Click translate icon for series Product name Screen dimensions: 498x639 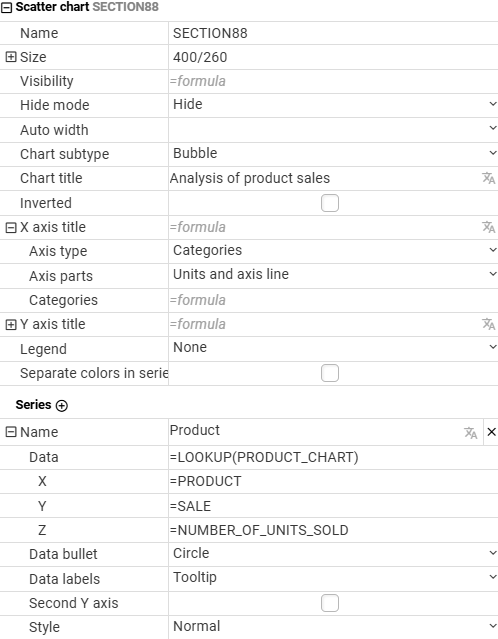point(471,432)
